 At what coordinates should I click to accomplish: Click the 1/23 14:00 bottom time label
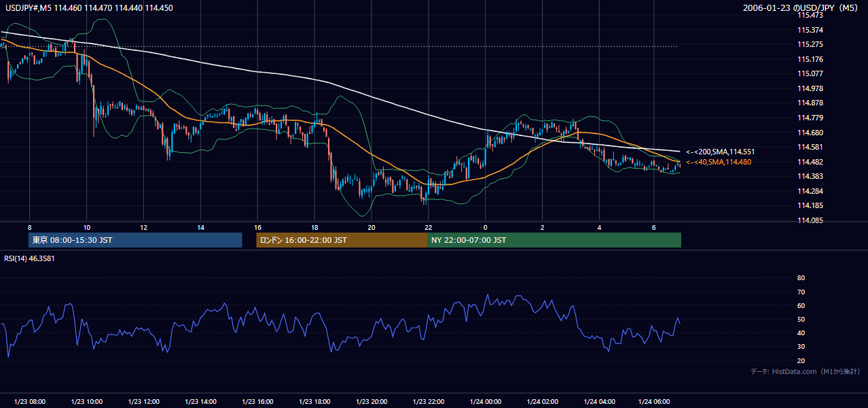(200, 401)
